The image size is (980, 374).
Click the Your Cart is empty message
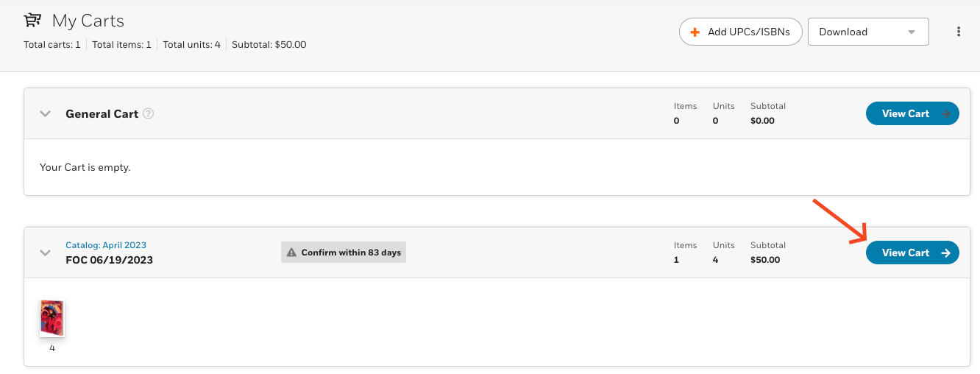85,167
